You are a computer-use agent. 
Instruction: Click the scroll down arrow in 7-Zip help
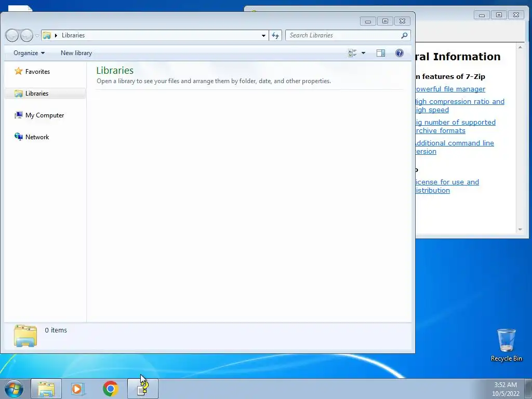[520, 230]
